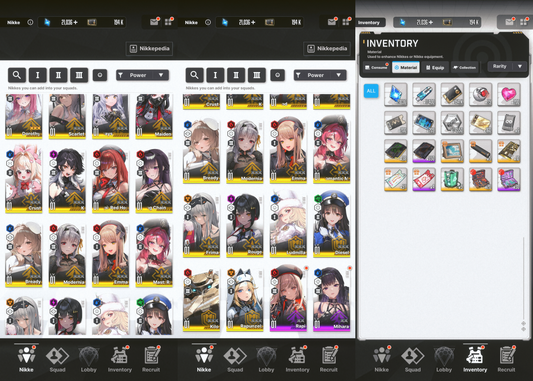The width and height of the screenshot is (533, 381).
Task: Open Squad tab in Inventory screen bottom bar
Action: pyautogui.click(x=413, y=359)
